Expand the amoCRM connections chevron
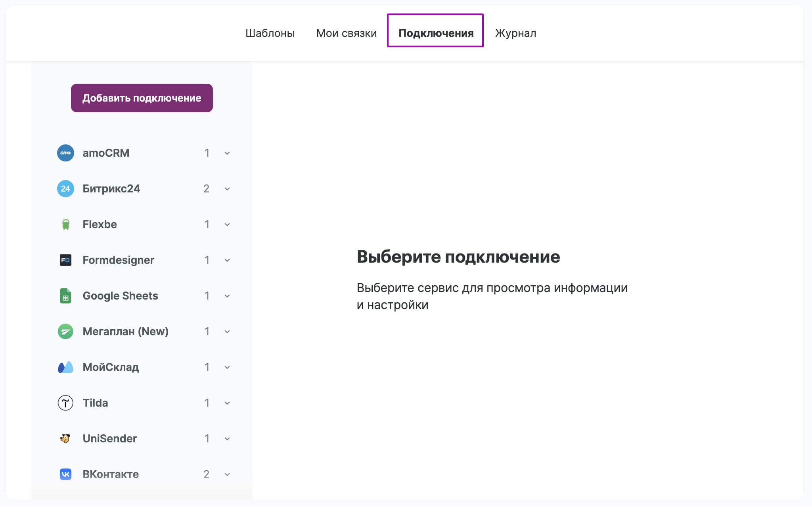 tap(227, 153)
